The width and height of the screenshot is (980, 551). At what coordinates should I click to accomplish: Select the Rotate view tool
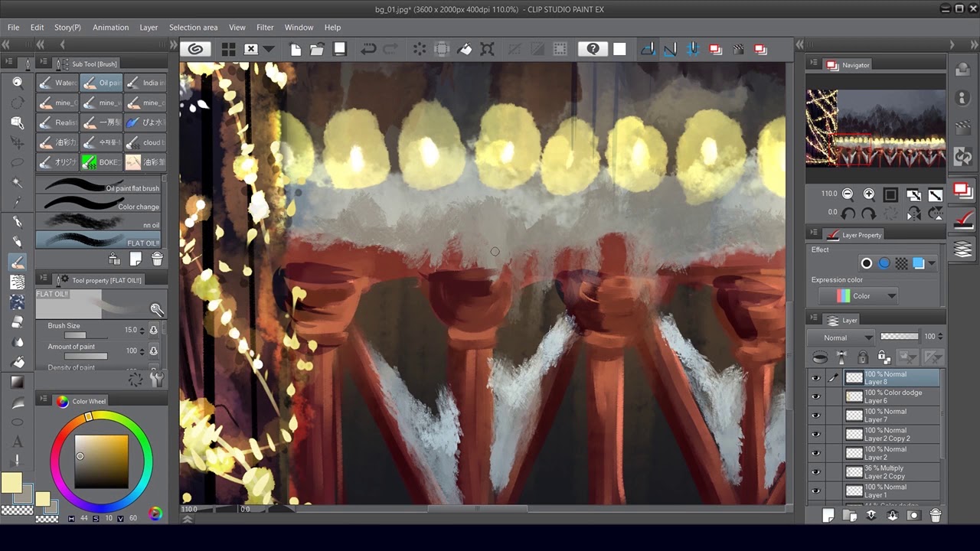[18, 103]
